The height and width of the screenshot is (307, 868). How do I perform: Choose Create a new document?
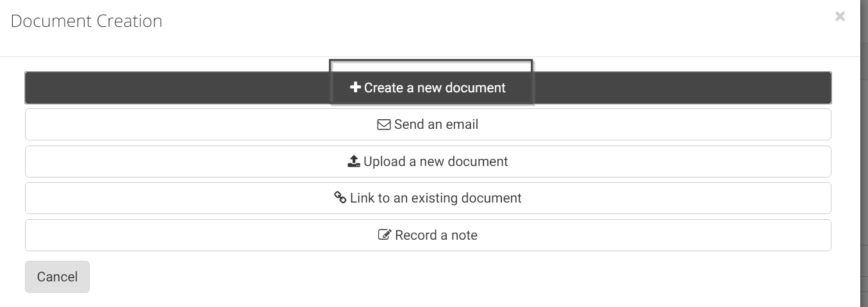pyautogui.click(x=428, y=88)
